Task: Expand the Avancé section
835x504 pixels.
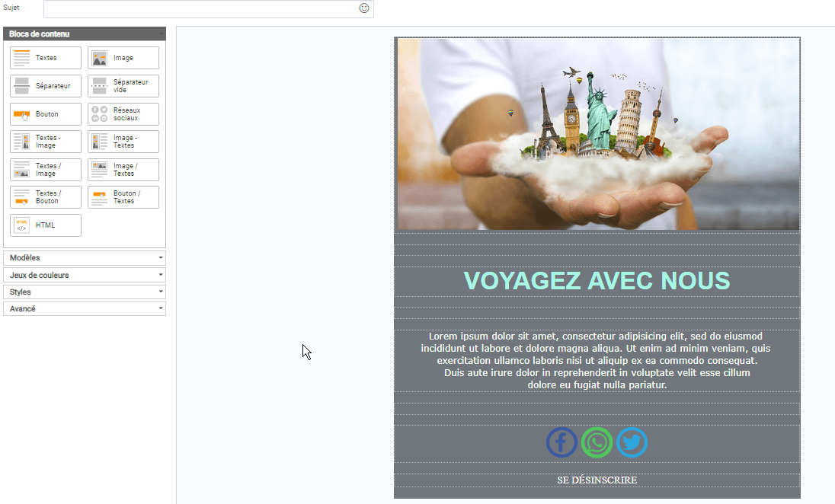Action: pos(84,309)
